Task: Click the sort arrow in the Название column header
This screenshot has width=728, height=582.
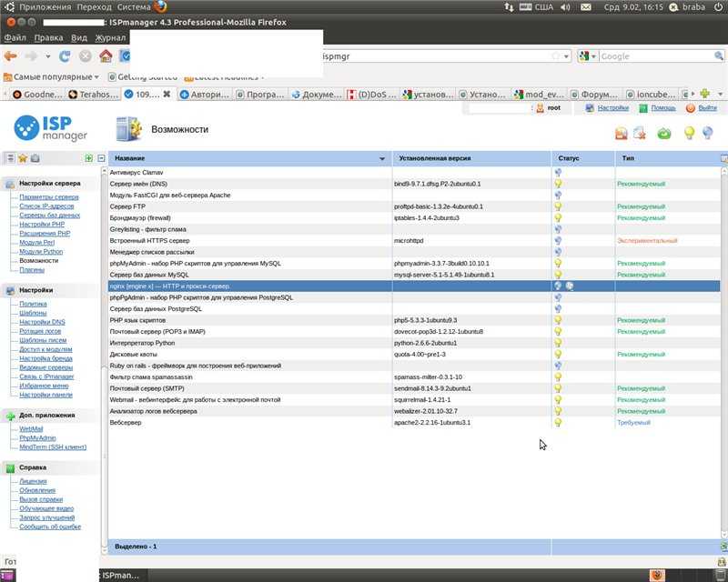Action: 381,159
